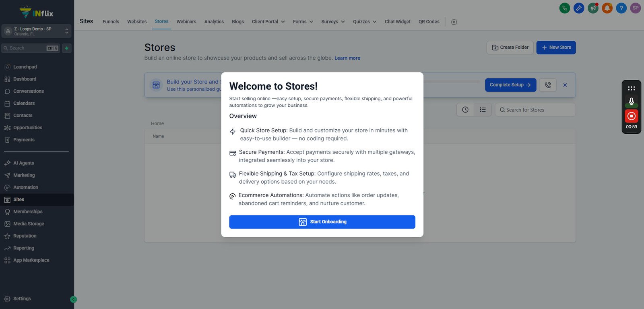Click the green lightning quick actions icon

[67, 48]
